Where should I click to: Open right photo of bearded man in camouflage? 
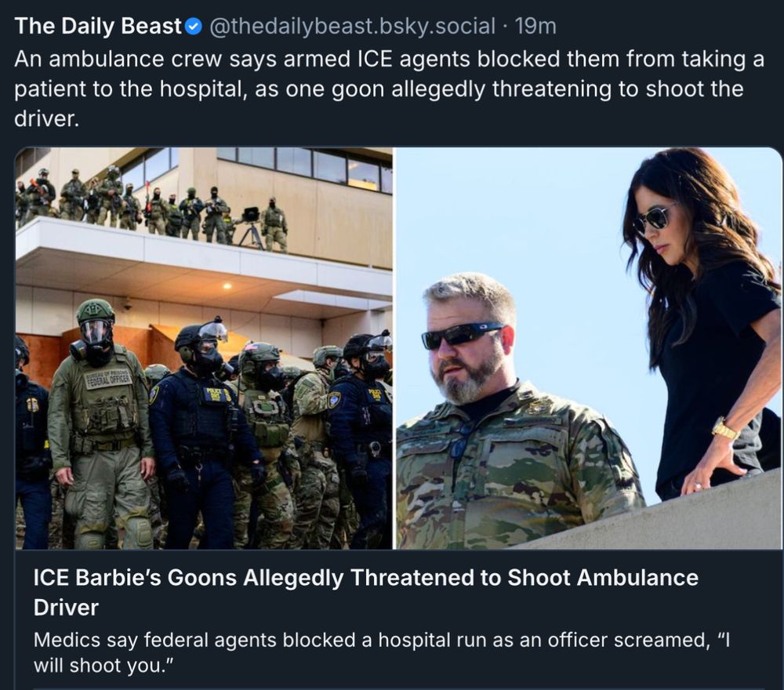click(x=589, y=348)
